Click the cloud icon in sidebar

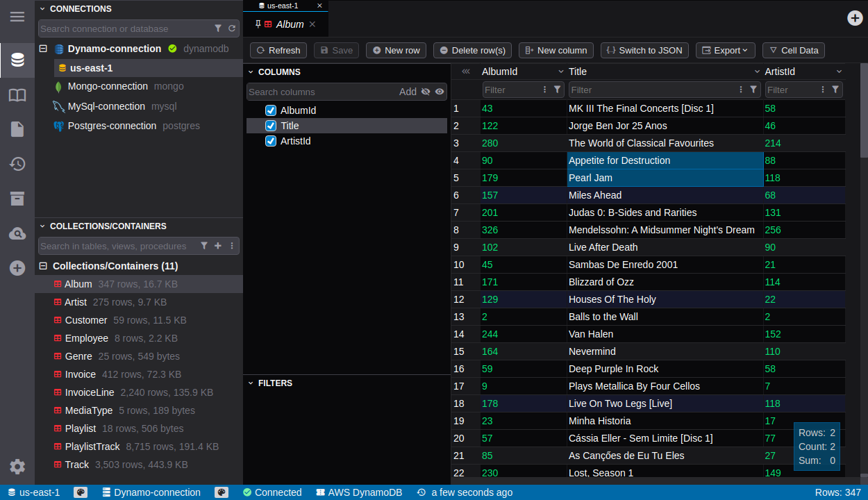pyautogui.click(x=17, y=234)
